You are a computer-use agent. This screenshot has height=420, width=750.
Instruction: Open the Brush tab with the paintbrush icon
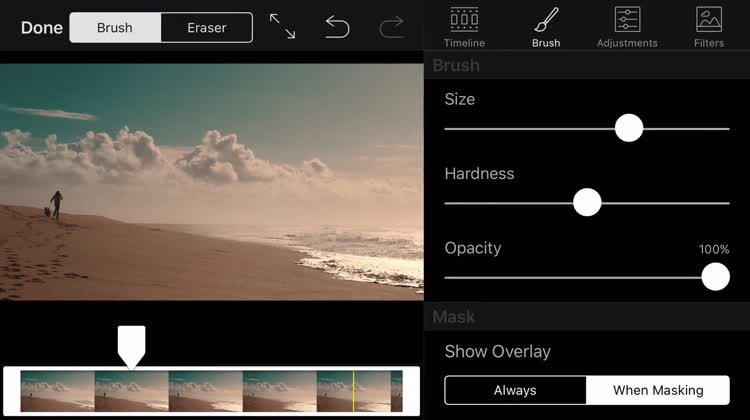546,27
